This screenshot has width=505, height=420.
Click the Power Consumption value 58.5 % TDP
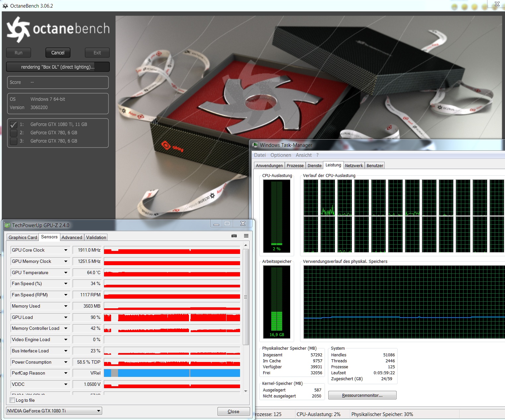pyautogui.click(x=87, y=362)
